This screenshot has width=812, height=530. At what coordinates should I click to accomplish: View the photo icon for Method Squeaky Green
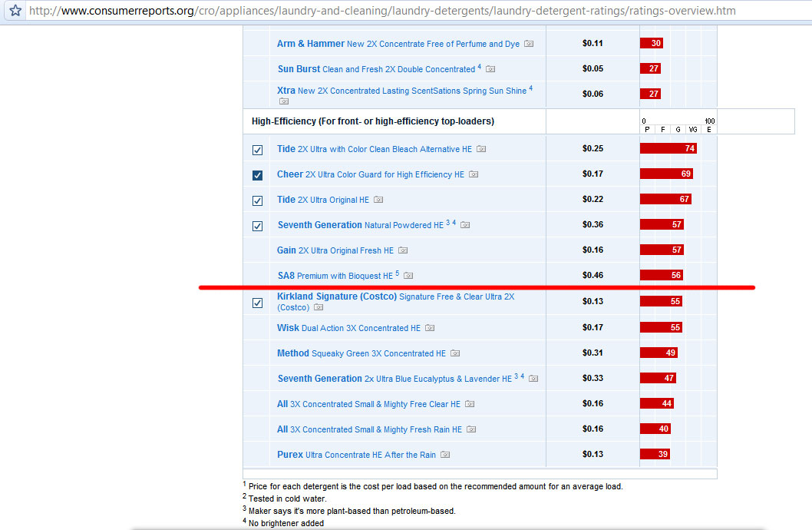tap(454, 353)
